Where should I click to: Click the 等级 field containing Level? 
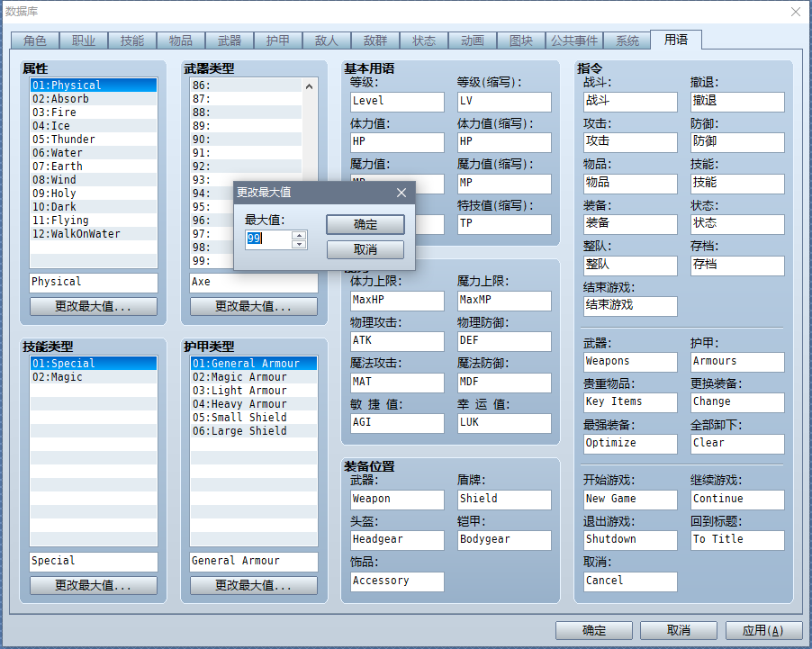[397, 102]
